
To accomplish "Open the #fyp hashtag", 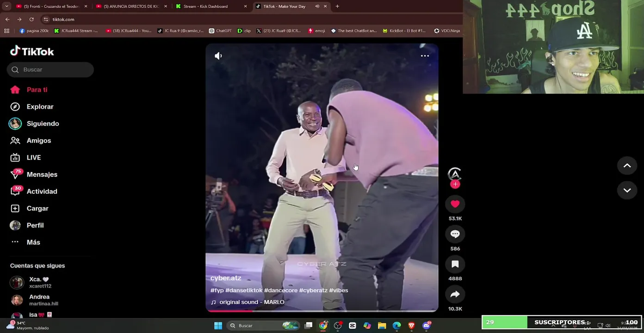I will point(217,290).
